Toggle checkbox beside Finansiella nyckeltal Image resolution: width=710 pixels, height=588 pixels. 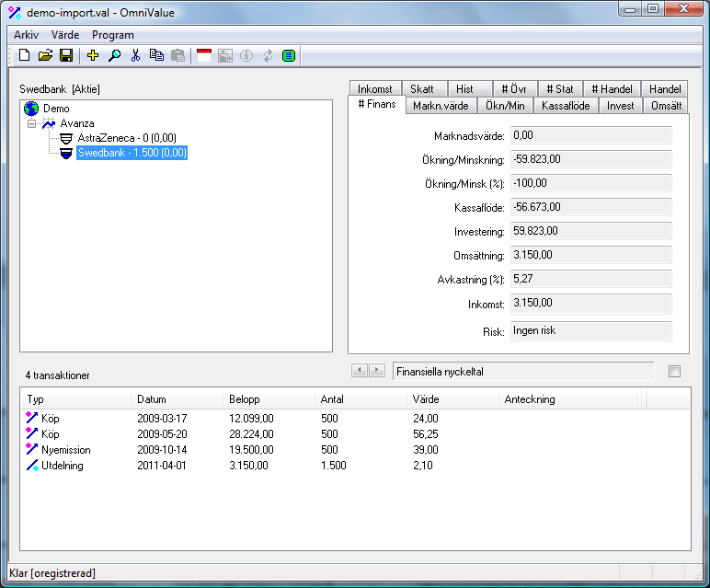pos(674,372)
